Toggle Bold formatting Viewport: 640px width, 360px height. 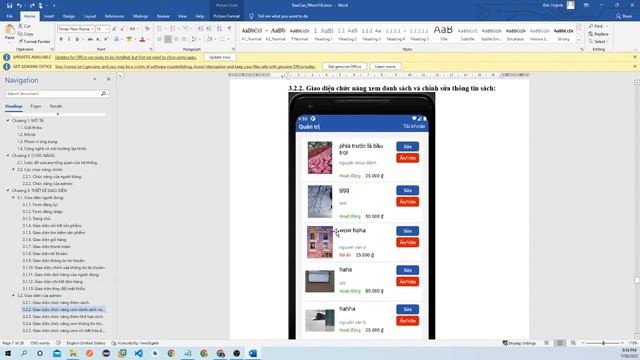[61, 39]
